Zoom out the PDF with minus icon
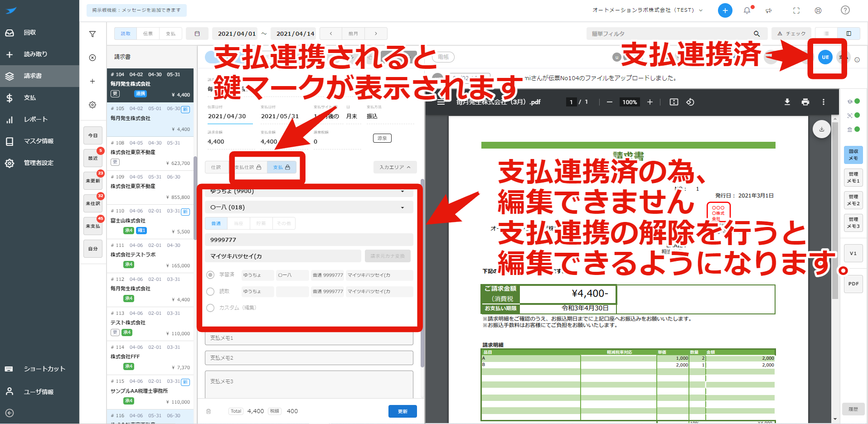Image resolution: width=868 pixels, height=424 pixels. click(610, 102)
